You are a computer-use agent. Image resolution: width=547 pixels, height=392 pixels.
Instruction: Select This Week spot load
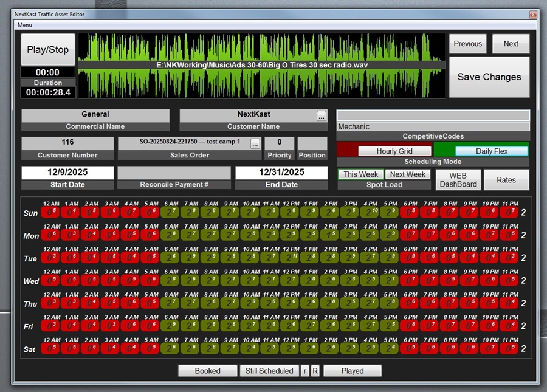[361, 174]
